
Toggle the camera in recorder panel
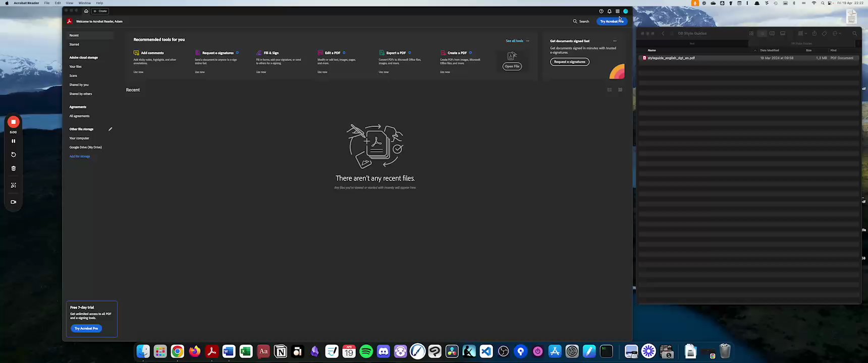(x=14, y=202)
